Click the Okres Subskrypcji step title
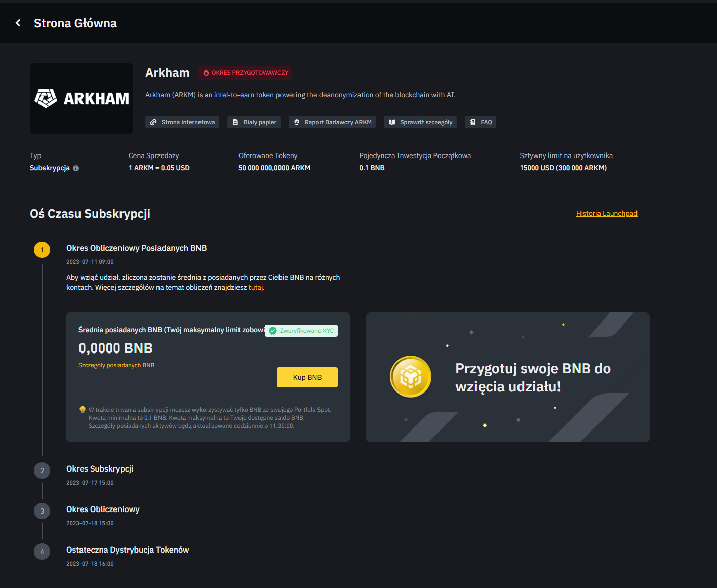 pyautogui.click(x=100, y=469)
